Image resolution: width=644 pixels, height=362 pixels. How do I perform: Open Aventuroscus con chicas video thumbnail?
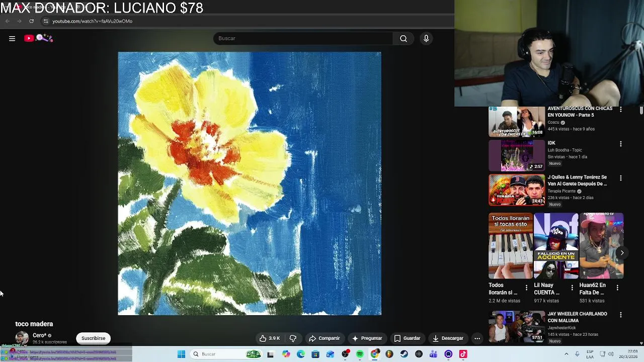point(517,122)
